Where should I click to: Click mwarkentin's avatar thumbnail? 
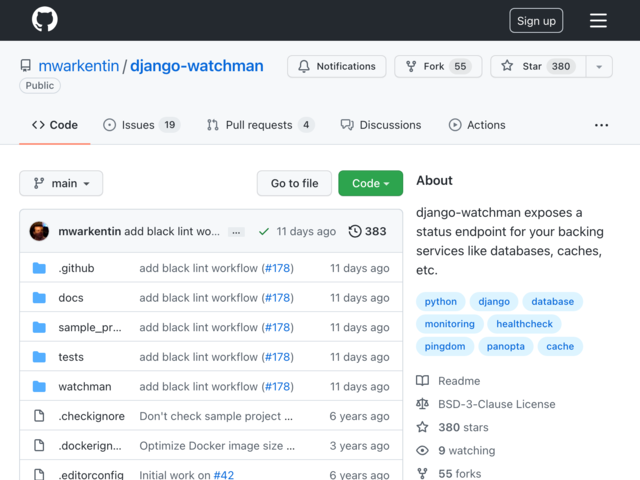coord(39,231)
